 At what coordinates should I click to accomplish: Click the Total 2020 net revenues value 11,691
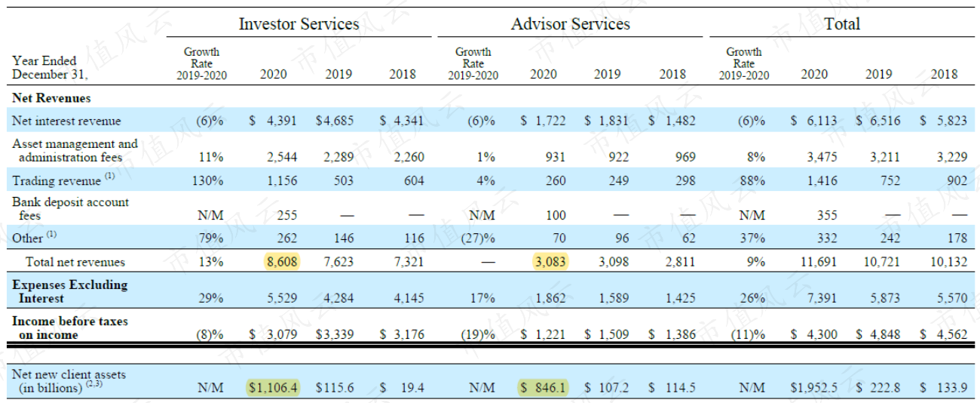pyautogui.click(x=812, y=263)
